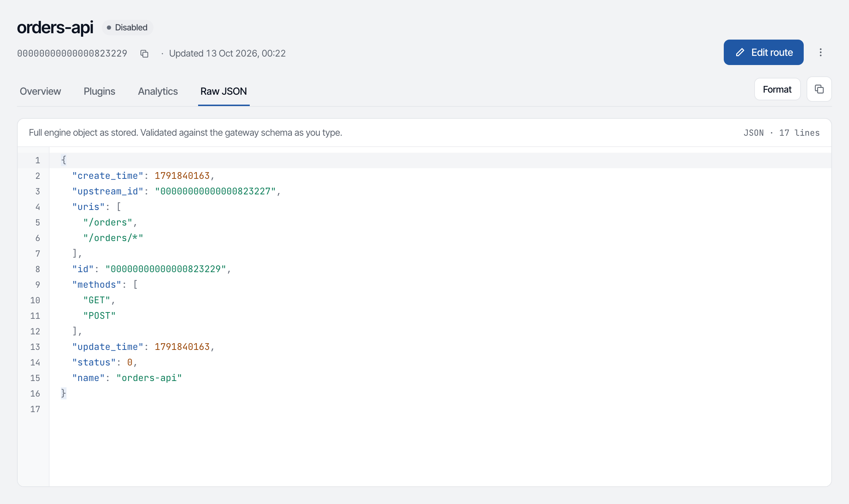Click the "GET" method string
This screenshot has width=849, height=504.
pyautogui.click(x=97, y=300)
